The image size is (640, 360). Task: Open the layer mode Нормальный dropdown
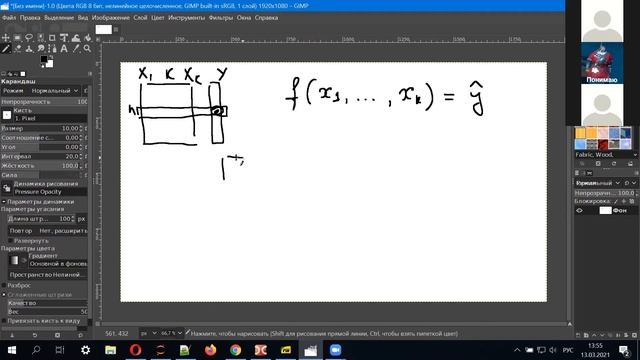point(597,183)
